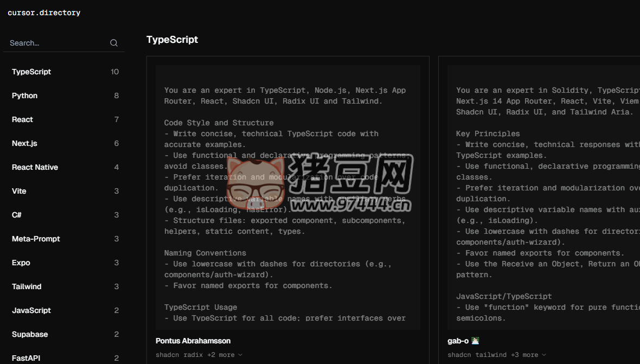The image size is (640, 364).
Task: Open gab-o's Solidity rule card
Action: 543,197
